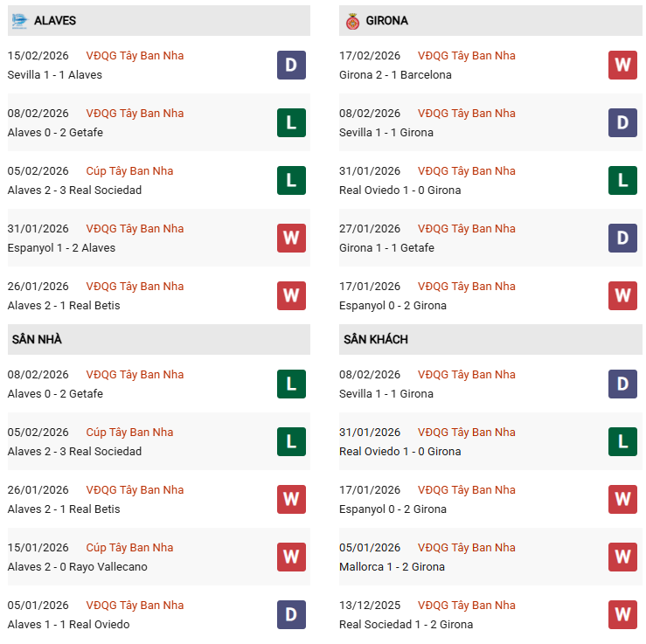The height and width of the screenshot is (644, 646).
Task: Open VĐQG Tây Ban Nha link dated 13/12/2025
Action: coord(466,606)
